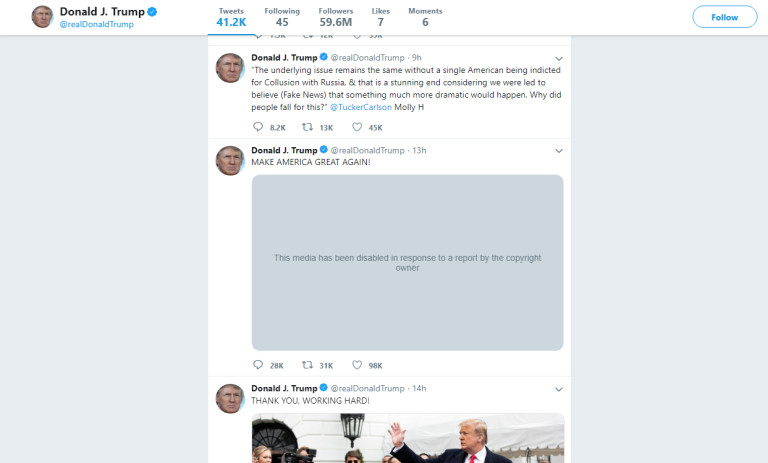Like the tweet with 98K likes

pos(357,365)
